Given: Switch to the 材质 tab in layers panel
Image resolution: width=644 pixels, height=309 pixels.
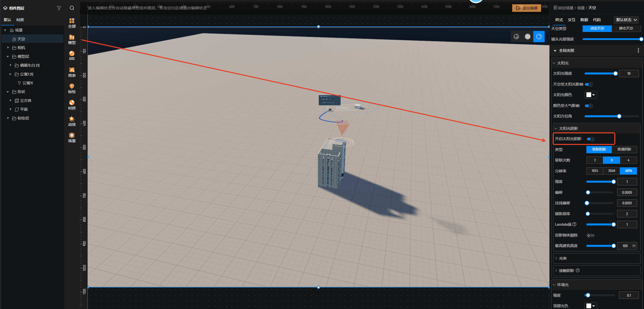Looking at the screenshot, I should [x=20, y=20].
